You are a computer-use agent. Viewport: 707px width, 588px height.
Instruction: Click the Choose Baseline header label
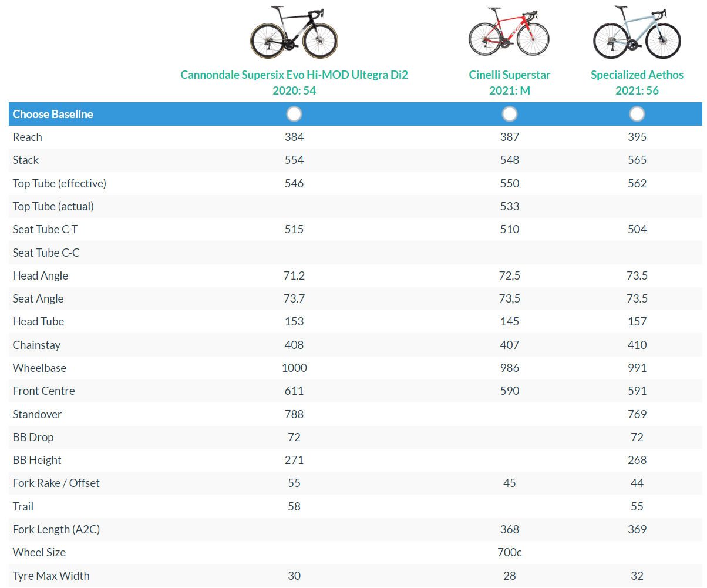click(x=53, y=114)
